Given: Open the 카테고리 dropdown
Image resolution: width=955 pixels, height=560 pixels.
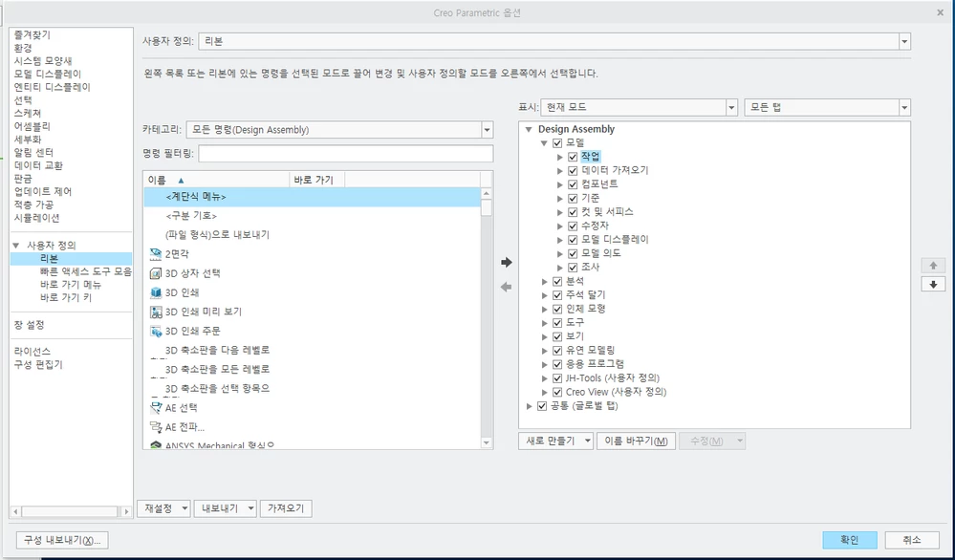Looking at the screenshot, I should coord(486,131).
